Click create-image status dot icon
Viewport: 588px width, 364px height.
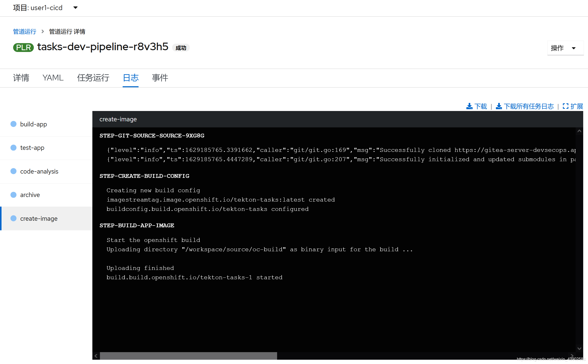(x=13, y=218)
